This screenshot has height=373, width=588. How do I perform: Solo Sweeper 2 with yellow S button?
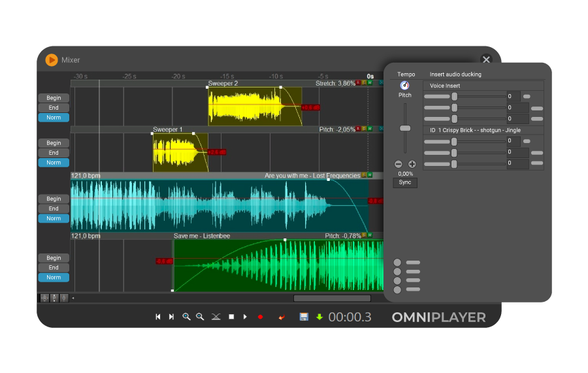click(364, 83)
